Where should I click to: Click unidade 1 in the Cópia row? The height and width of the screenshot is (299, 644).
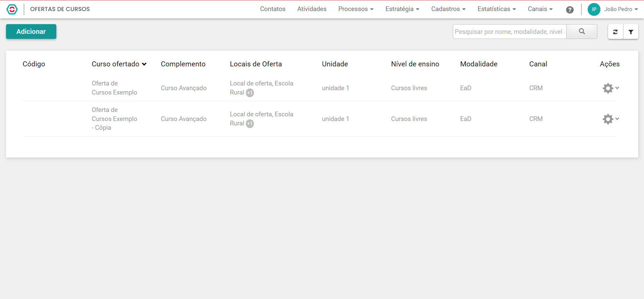(335, 119)
